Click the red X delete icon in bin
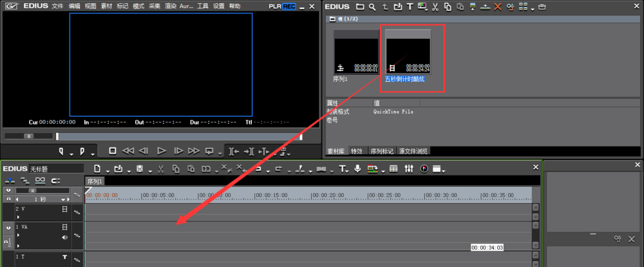Viewport: 644px width, 267px height. [497, 7]
